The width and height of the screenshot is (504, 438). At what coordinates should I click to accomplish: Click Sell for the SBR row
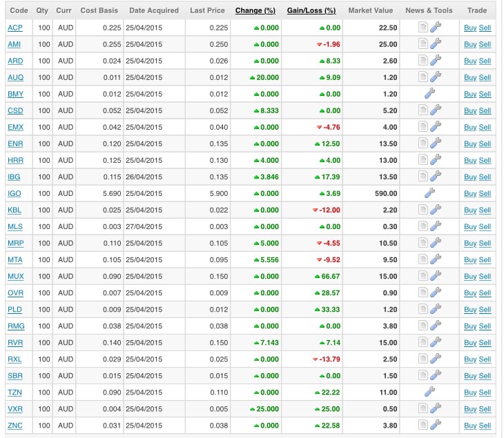pyautogui.click(x=485, y=376)
